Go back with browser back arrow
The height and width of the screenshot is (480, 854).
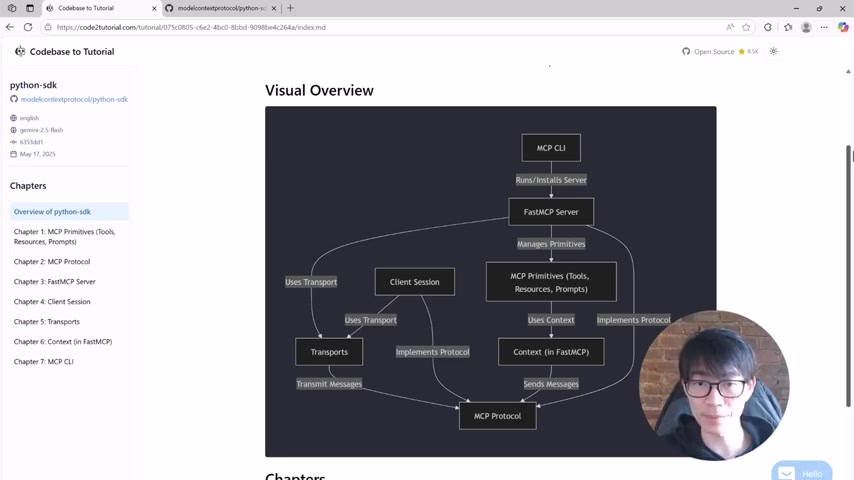(10, 27)
